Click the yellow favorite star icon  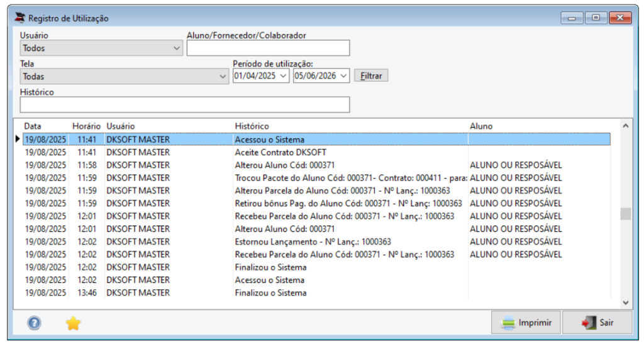(73, 323)
